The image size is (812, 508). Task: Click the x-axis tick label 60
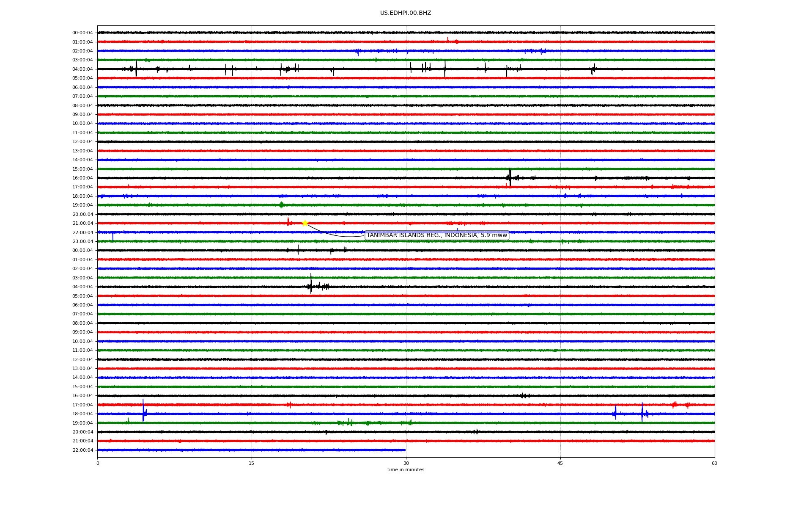pos(714,463)
